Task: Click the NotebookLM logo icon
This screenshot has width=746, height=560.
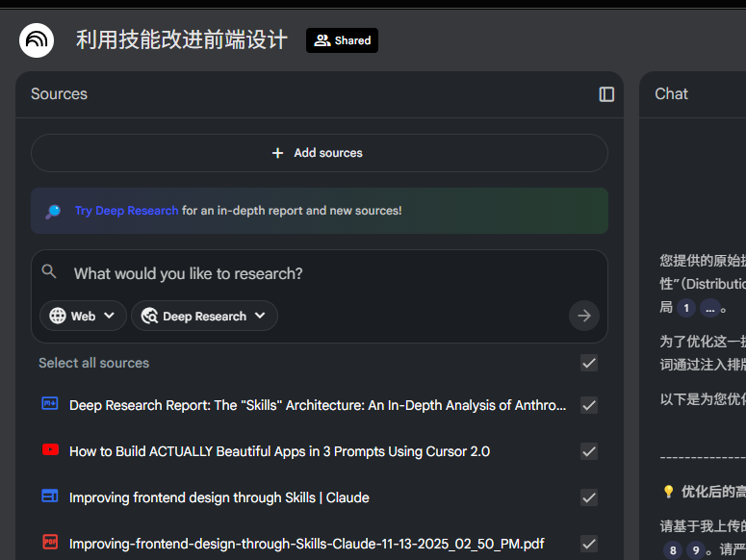Action: point(37,40)
